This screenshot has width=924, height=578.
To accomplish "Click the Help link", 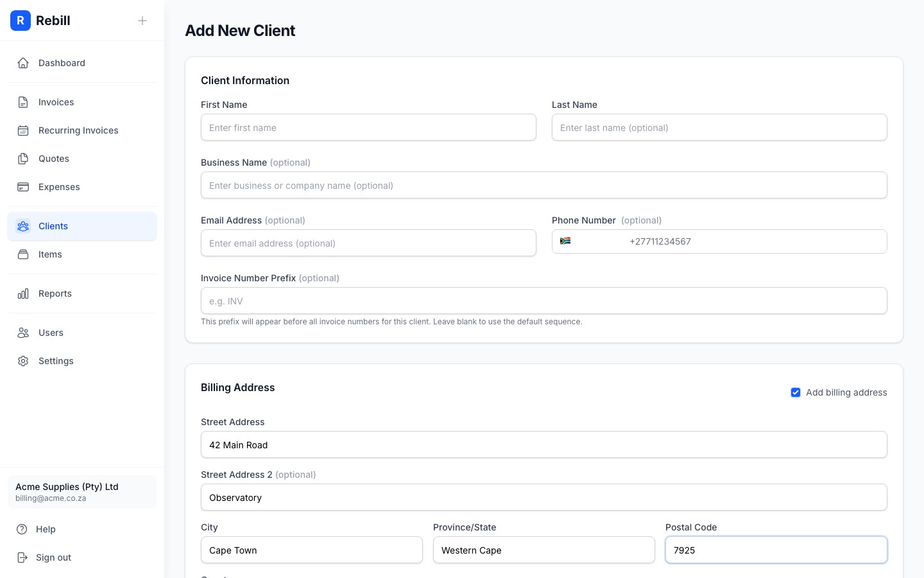I will click(45, 529).
